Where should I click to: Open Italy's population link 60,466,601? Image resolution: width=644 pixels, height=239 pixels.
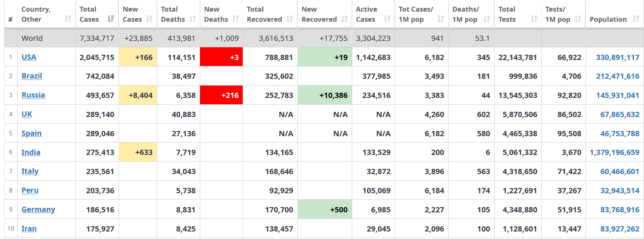tap(620, 171)
